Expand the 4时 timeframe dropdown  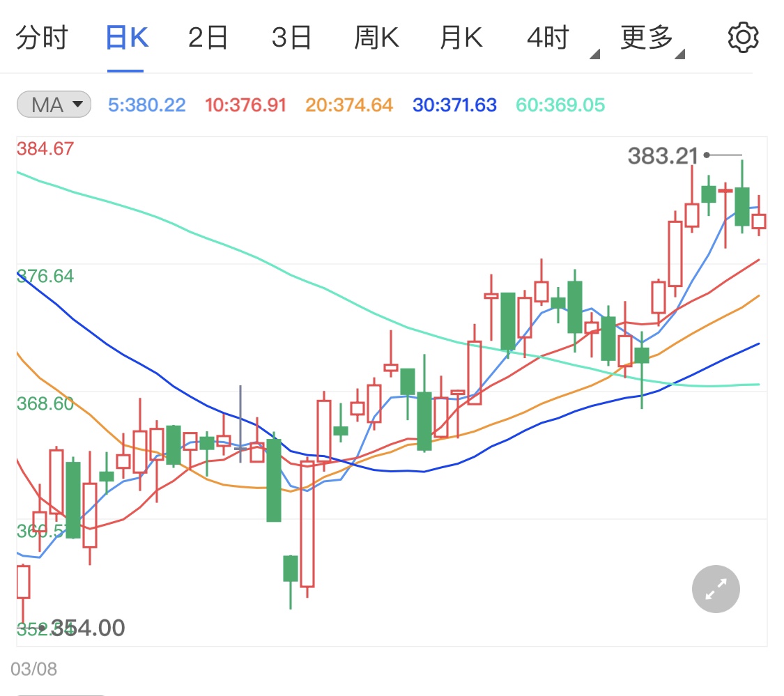(x=562, y=40)
